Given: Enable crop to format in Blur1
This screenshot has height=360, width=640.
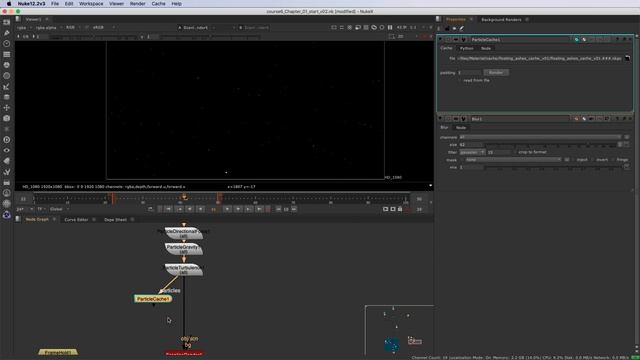Looking at the screenshot, I should tap(515, 152).
